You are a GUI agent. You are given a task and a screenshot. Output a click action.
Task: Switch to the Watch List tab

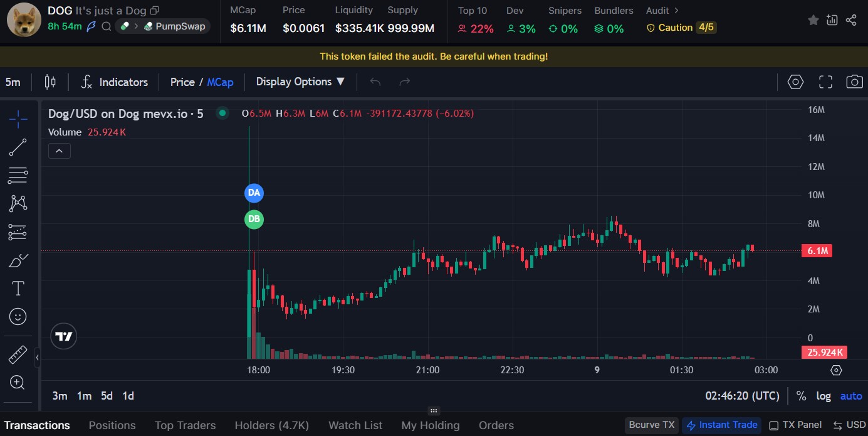coord(355,425)
